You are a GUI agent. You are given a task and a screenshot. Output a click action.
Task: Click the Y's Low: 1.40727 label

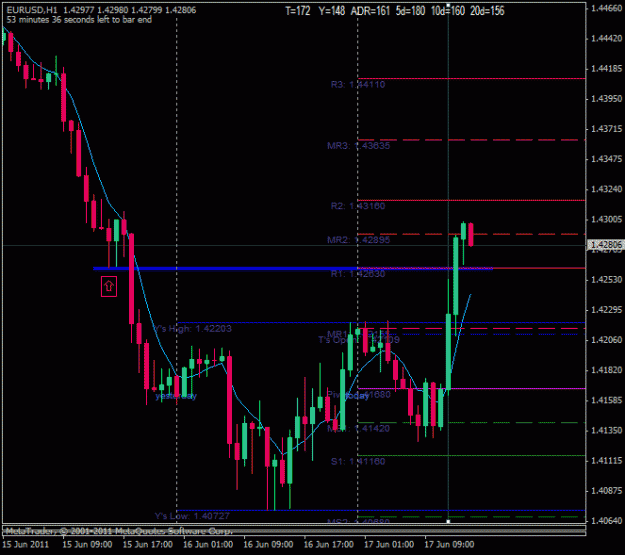tap(192, 516)
